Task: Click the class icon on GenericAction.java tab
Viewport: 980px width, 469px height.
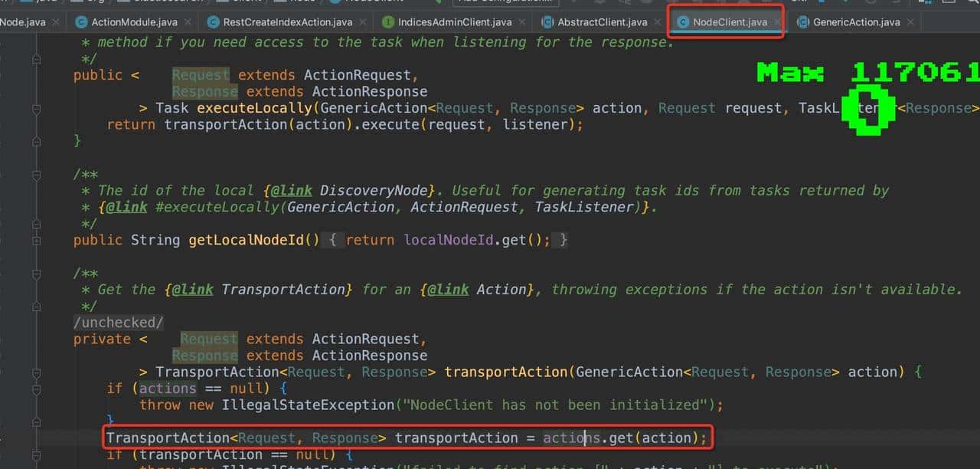Action: click(802, 22)
